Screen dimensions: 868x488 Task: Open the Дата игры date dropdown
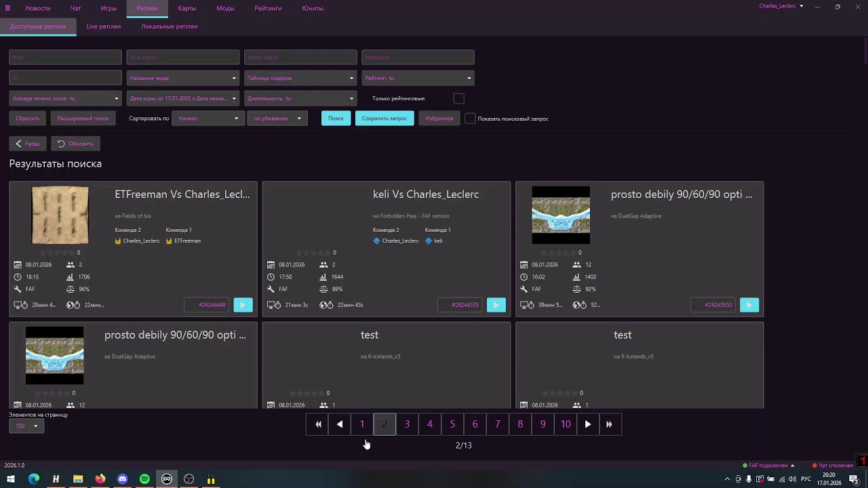pyautogui.click(x=183, y=98)
